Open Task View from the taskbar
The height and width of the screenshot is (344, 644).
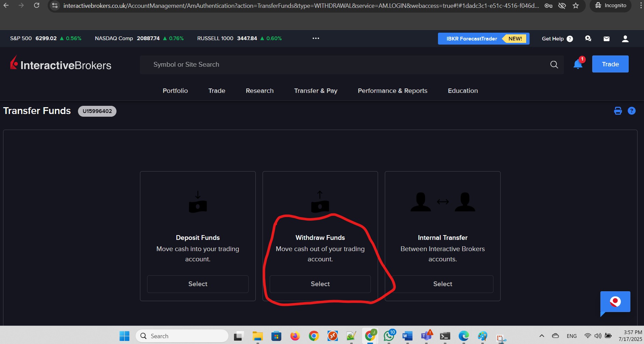239,336
